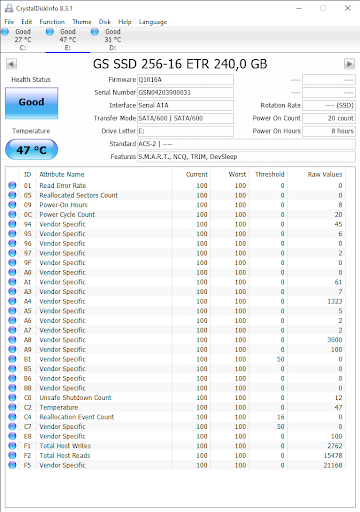The width and height of the screenshot is (360, 512).
Task: Select the Total Host Writes row text
Action: click(65, 446)
